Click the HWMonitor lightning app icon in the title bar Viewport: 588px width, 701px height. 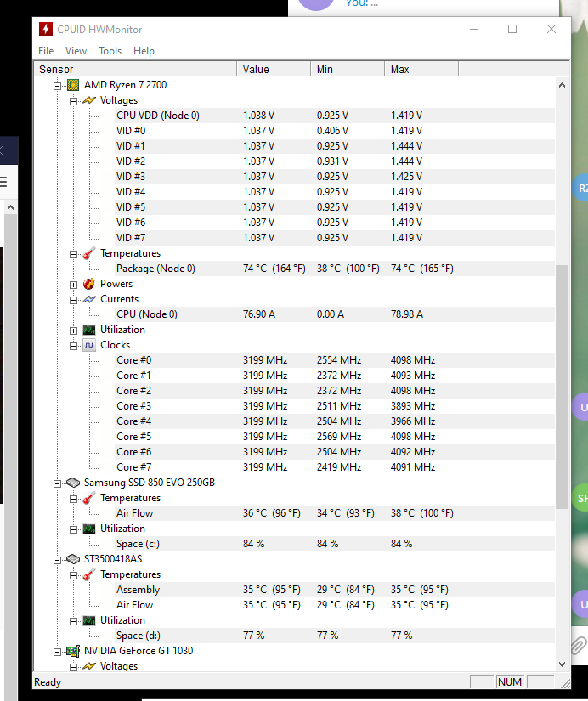point(46,29)
